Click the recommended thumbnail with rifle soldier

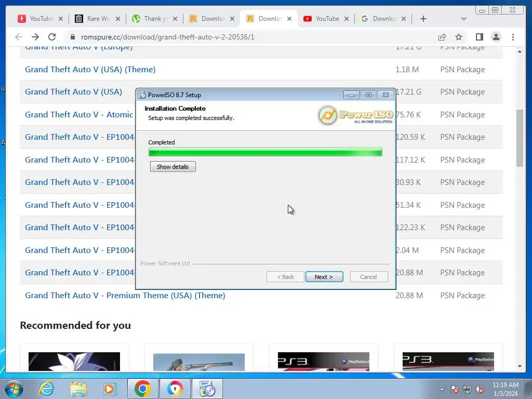click(x=199, y=362)
